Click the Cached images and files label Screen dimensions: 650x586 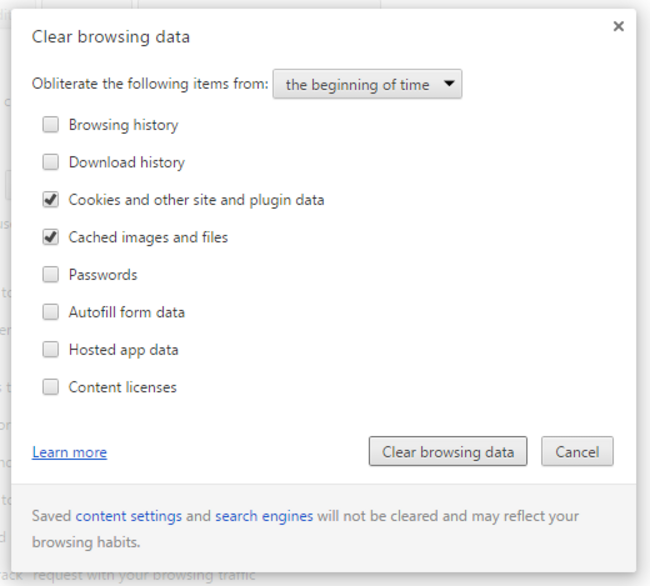coord(148,237)
